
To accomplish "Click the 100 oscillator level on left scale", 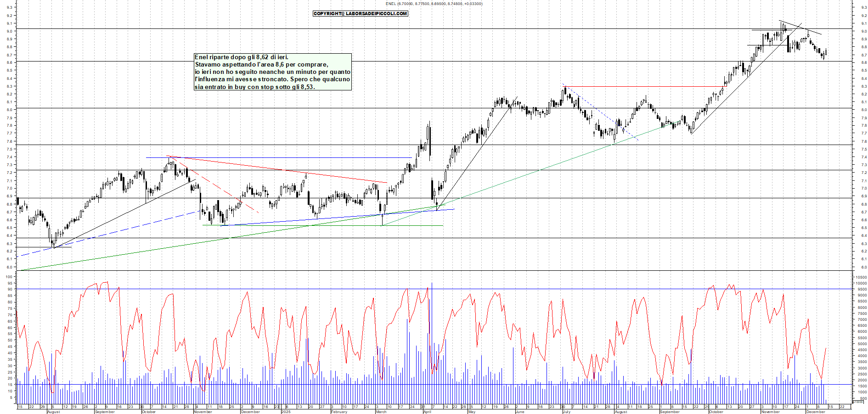I will [9, 277].
